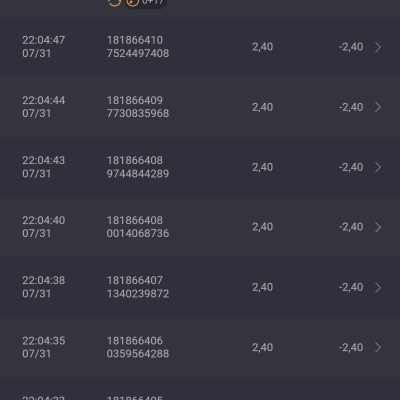Image resolution: width=400 pixels, height=400 pixels.
Task: Open details arrow for the 22:04:47 transaction
Action: pyautogui.click(x=378, y=47)
